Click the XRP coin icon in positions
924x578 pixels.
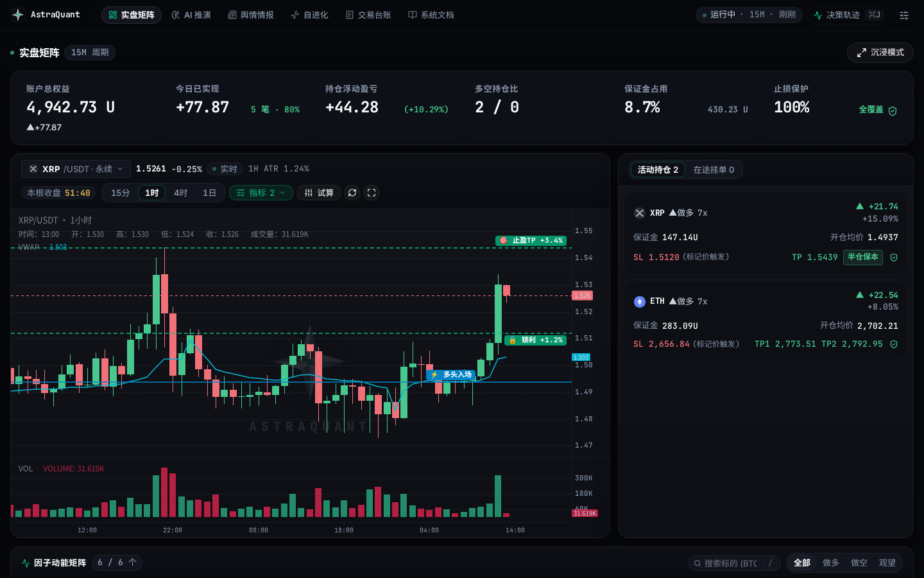point(640,213)
